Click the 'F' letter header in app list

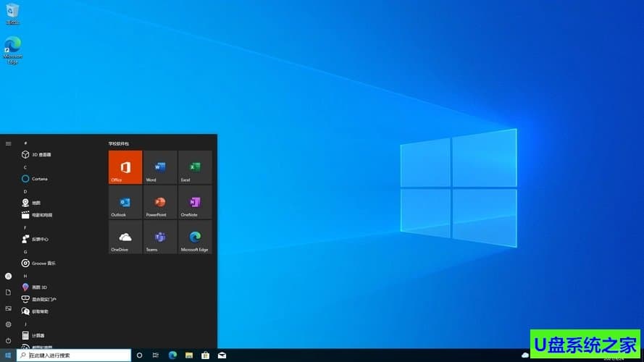[25, 228]
